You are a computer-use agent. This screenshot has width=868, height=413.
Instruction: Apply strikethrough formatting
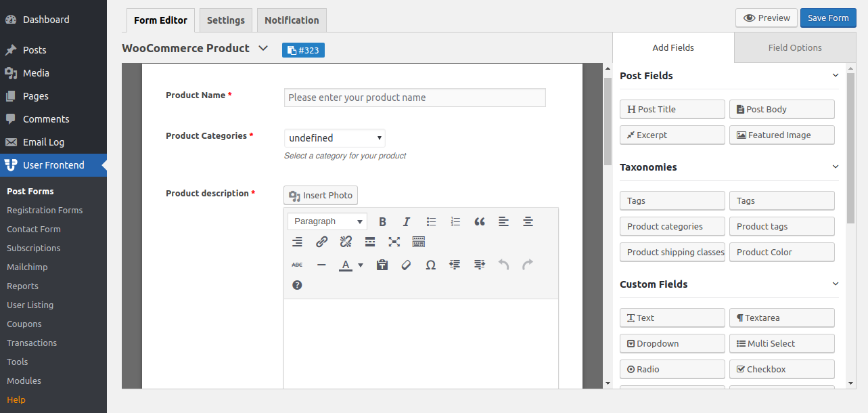point(297,265)
